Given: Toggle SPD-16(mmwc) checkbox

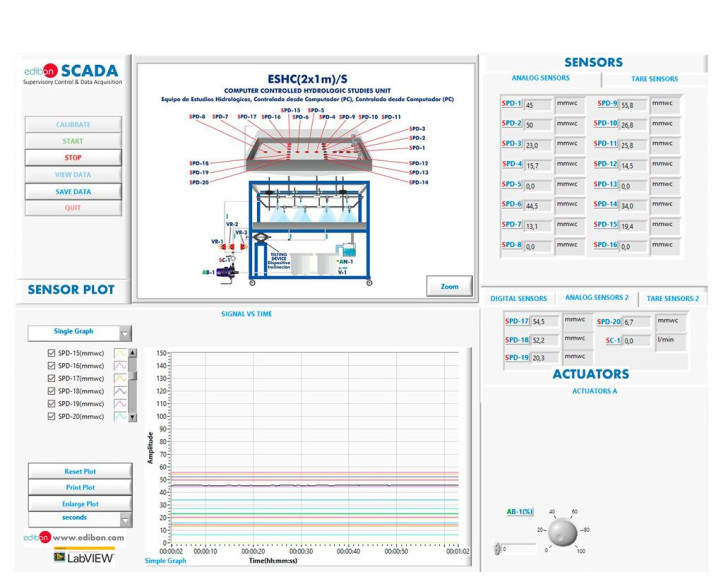Looking at the screenshot, I should tap(51, 366).
